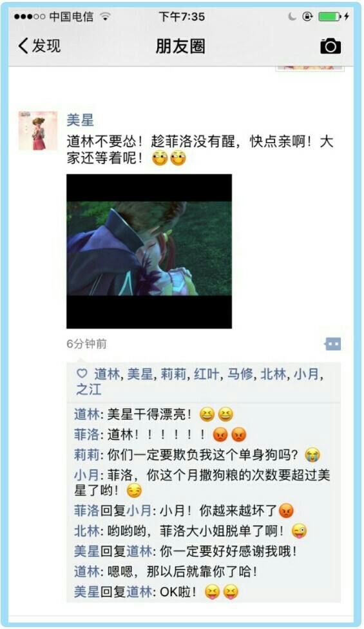Open 之江 in the likes list

tap(88, 390)
